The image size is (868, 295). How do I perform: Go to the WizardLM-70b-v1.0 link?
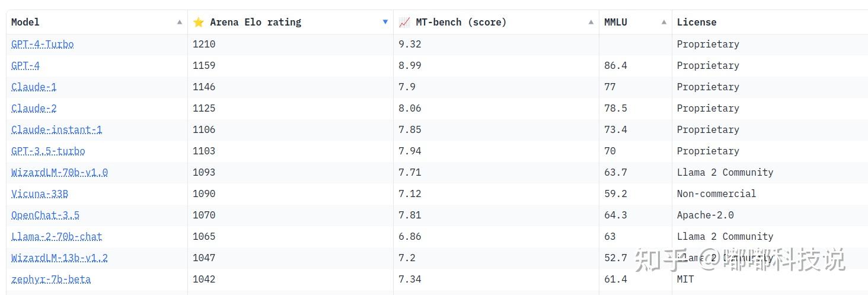coord(59,173)
